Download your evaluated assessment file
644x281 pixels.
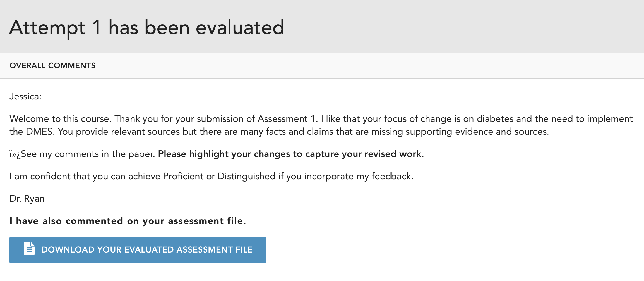[138, 250]
